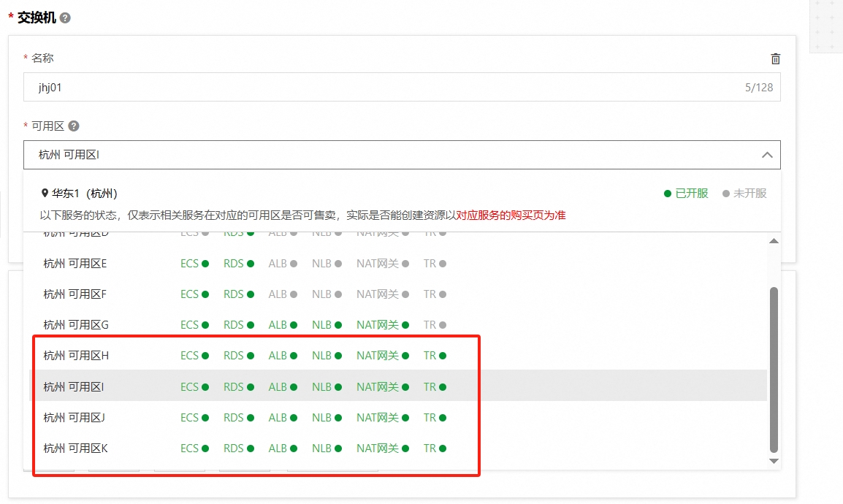Click help icon next to 交换机 heading

point(65,18)
